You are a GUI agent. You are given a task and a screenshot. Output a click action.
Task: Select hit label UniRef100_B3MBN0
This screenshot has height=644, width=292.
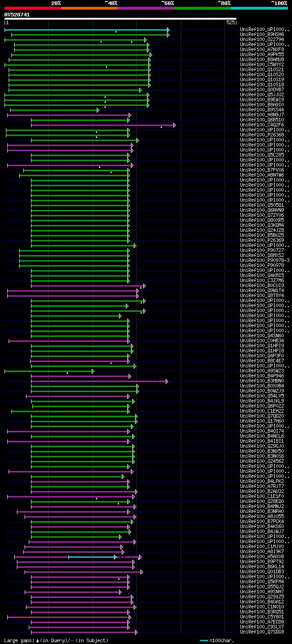(262, 381)
